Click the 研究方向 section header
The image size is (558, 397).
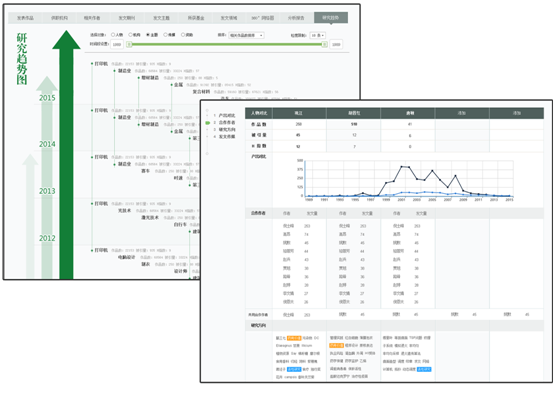(259, 326)
